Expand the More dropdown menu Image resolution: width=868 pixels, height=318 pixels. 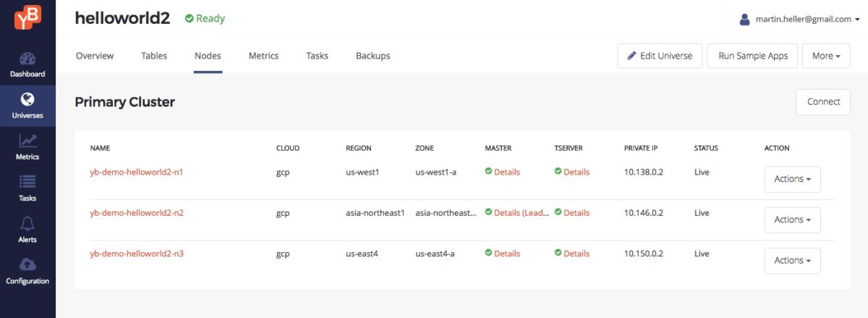point(826,56)
